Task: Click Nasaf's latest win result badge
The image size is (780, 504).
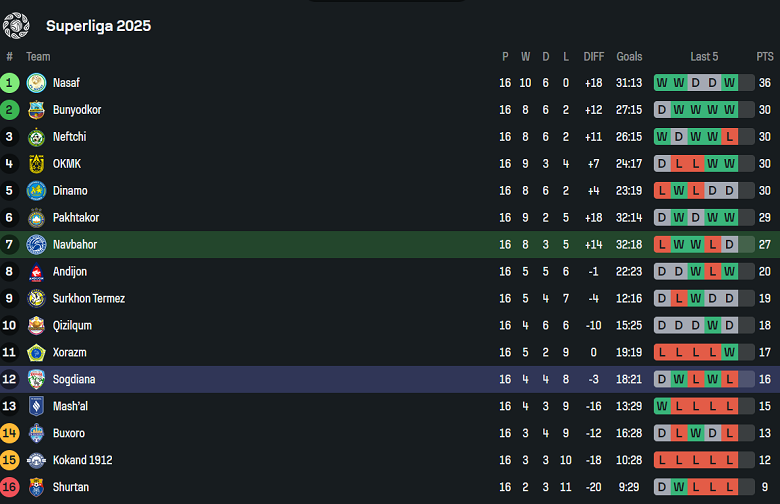Action: click(729, 83)
